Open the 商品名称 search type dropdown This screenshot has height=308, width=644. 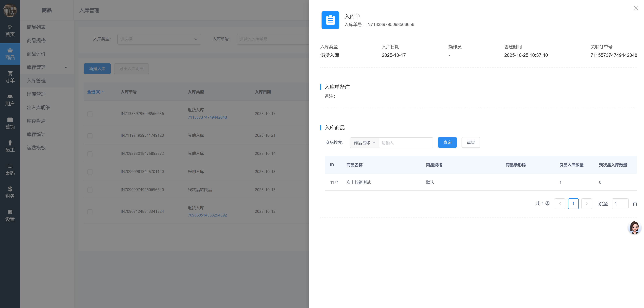click(364, 143)
